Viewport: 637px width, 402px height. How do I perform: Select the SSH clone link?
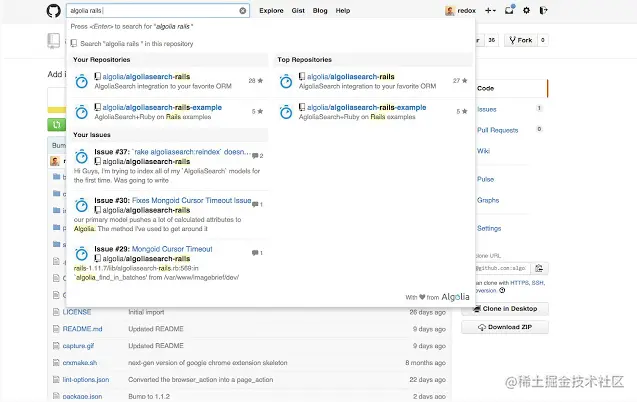(537, 283)
